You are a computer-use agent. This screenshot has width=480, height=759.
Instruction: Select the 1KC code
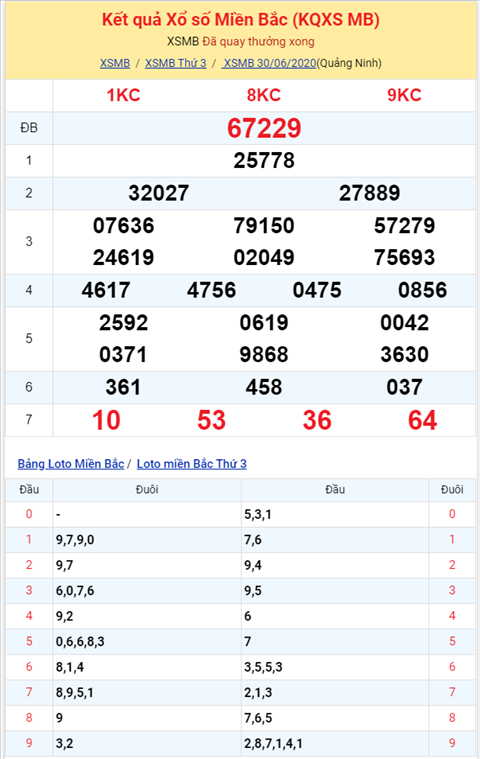[123, 95]
